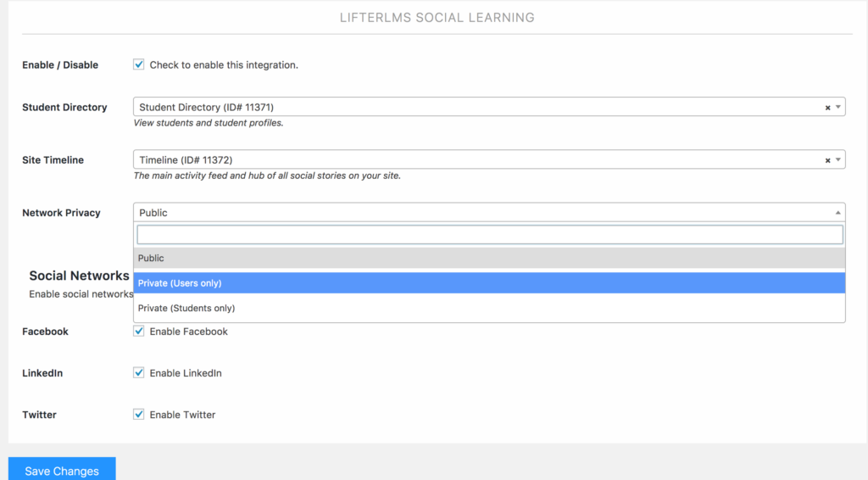Click the Enable Facebook label text

click(x=188, y=331)
